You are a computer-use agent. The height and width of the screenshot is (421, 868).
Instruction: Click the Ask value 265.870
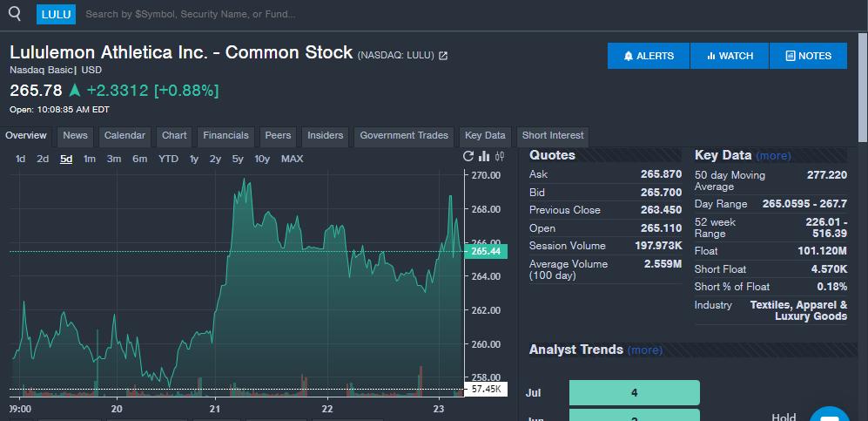661,174
